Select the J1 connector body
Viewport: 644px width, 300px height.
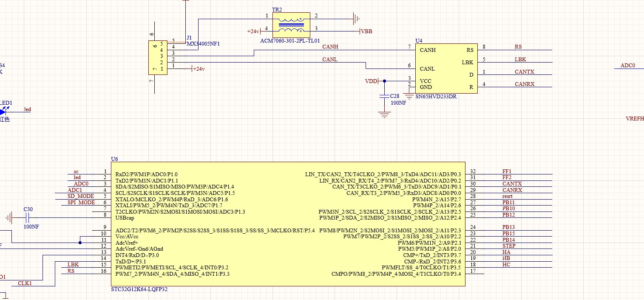coord(158,57)
